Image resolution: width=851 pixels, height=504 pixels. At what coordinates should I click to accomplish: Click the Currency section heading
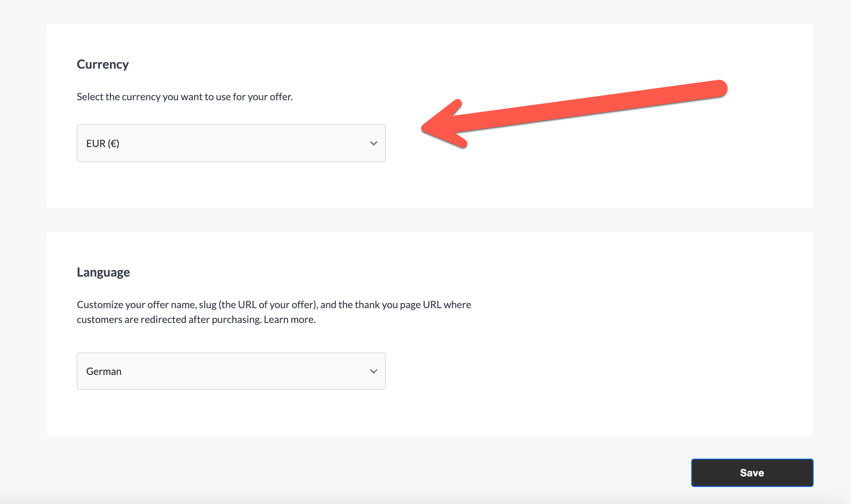click(103, 64)
